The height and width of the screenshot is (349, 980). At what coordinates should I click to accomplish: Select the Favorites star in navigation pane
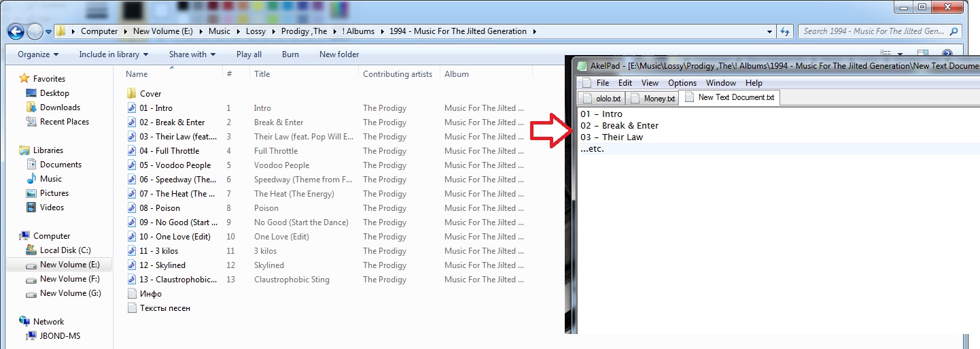24,79
